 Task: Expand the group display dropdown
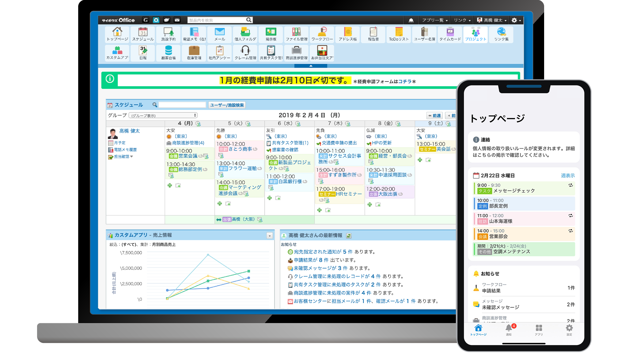[x=163, y=116]
